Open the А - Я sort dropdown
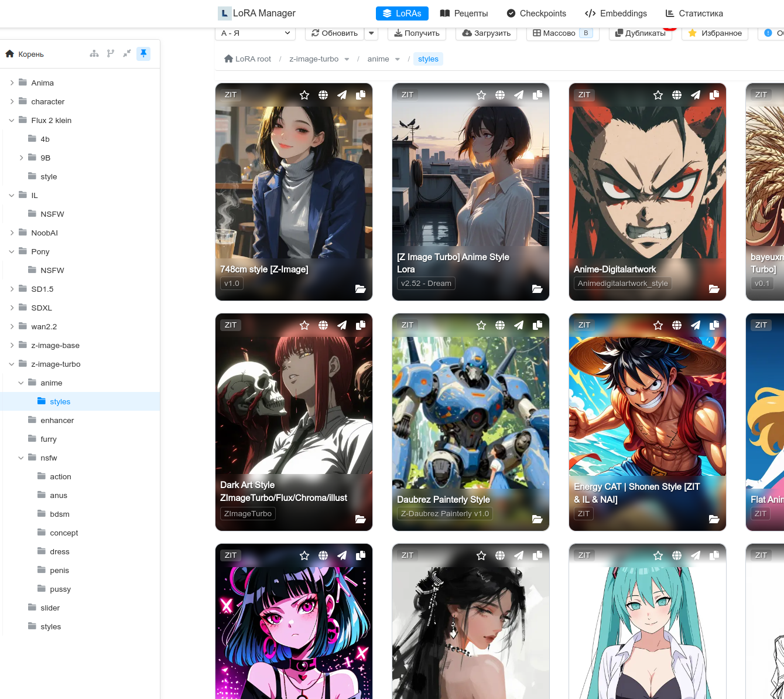 coord(255,33)
